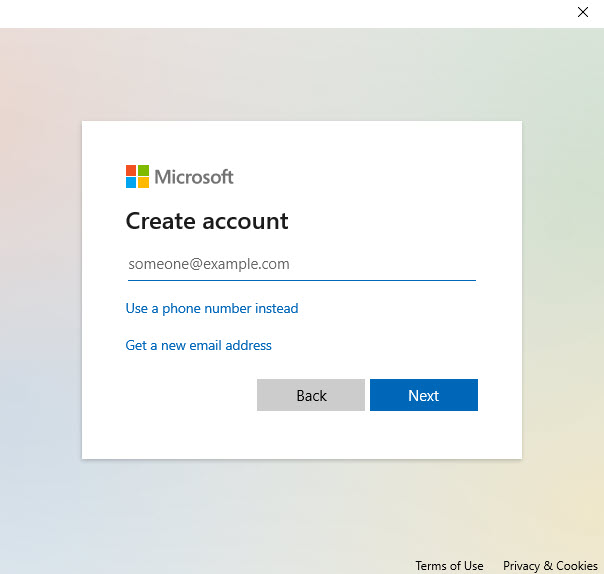
Task: View the Privacy & Cookies link
Action: click(x=550, y=566)
